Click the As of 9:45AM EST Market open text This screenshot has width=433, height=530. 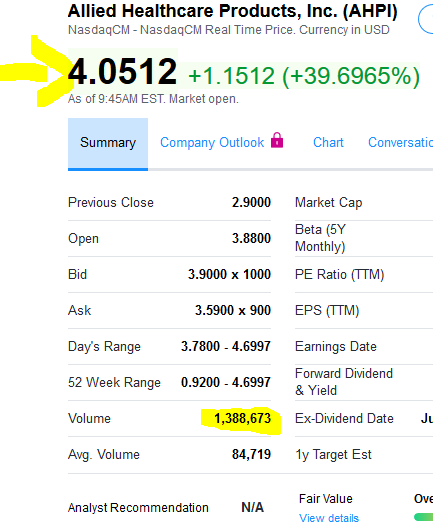pos(153,99)
